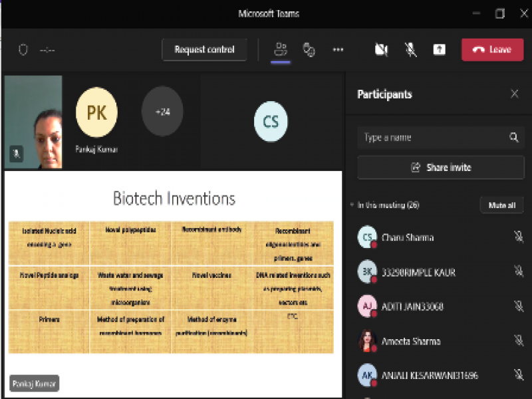Screen dimensions: 532x399
Task: Leave the meeting
Action: (492, 50)
